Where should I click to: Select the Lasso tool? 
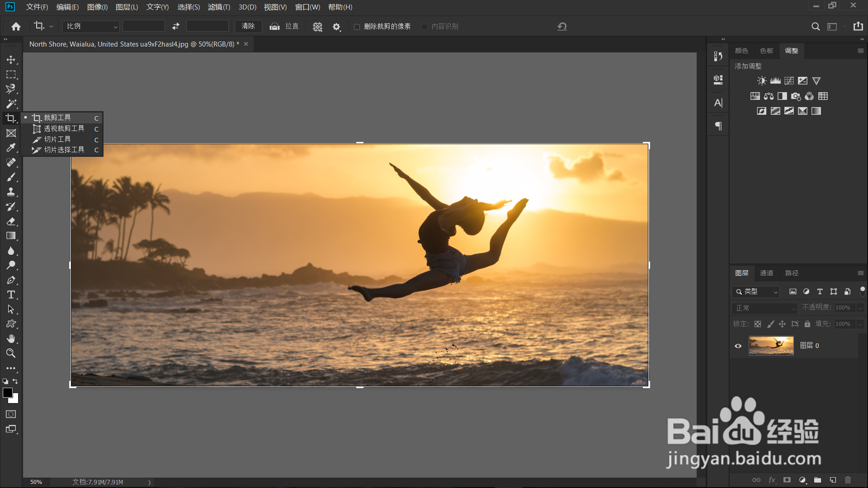tap(11, 89)
